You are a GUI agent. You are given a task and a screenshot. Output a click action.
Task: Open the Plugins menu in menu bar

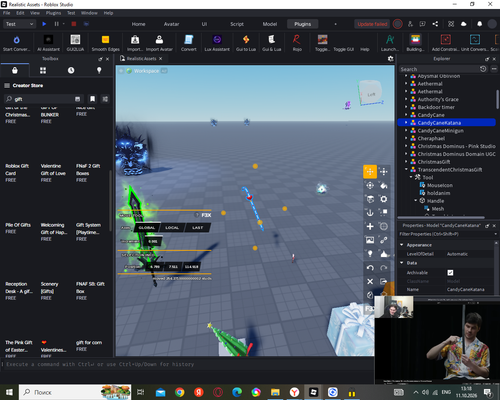click(x=53, y=13)
